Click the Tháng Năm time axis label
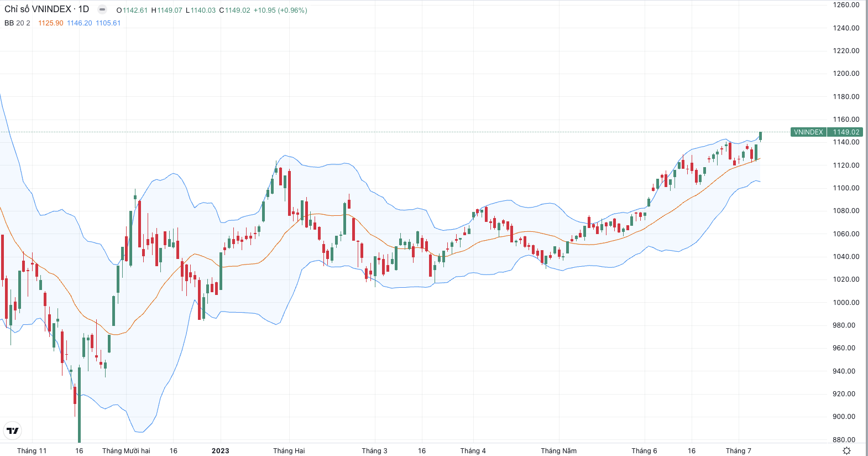 click(559, 450)
